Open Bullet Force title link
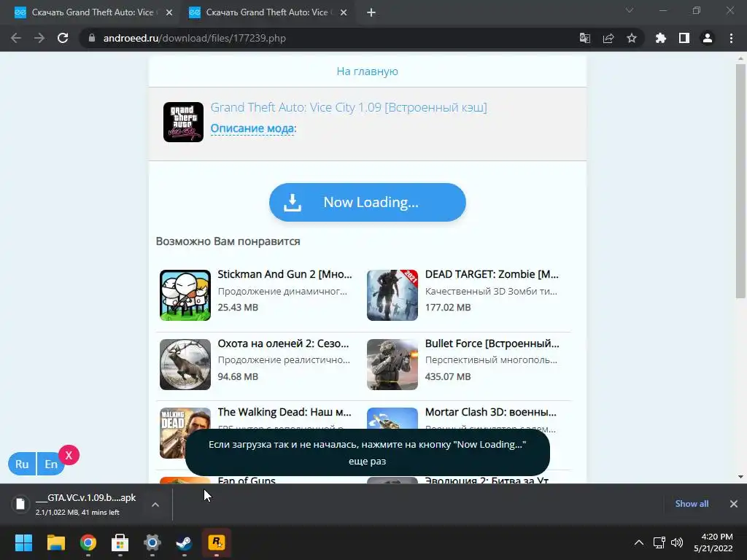Screen dimensions: 747x560 (x=492, y=343)
